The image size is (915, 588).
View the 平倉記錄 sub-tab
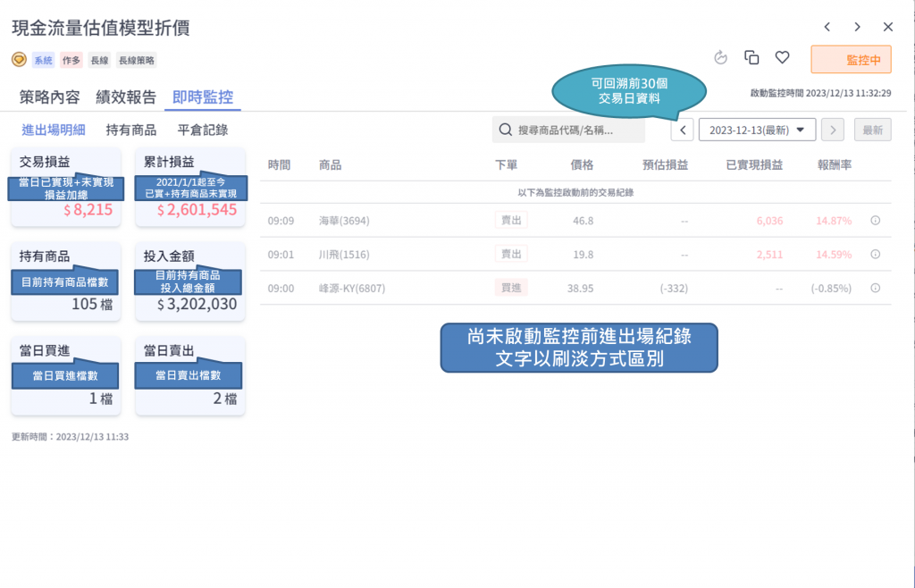203,130
